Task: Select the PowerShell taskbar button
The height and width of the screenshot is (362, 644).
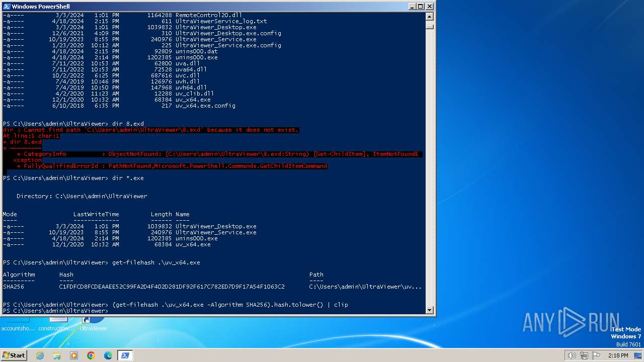Action: tap(125, 355)
